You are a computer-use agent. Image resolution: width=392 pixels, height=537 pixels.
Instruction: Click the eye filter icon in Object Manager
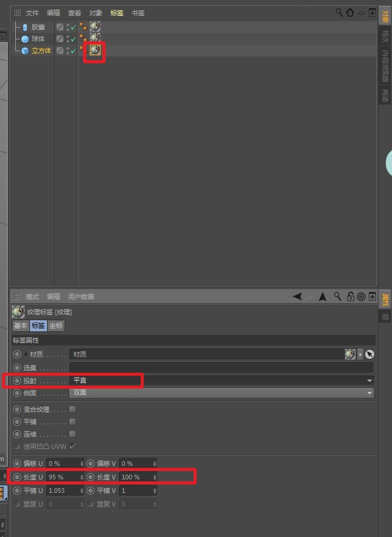pos(361,14)
